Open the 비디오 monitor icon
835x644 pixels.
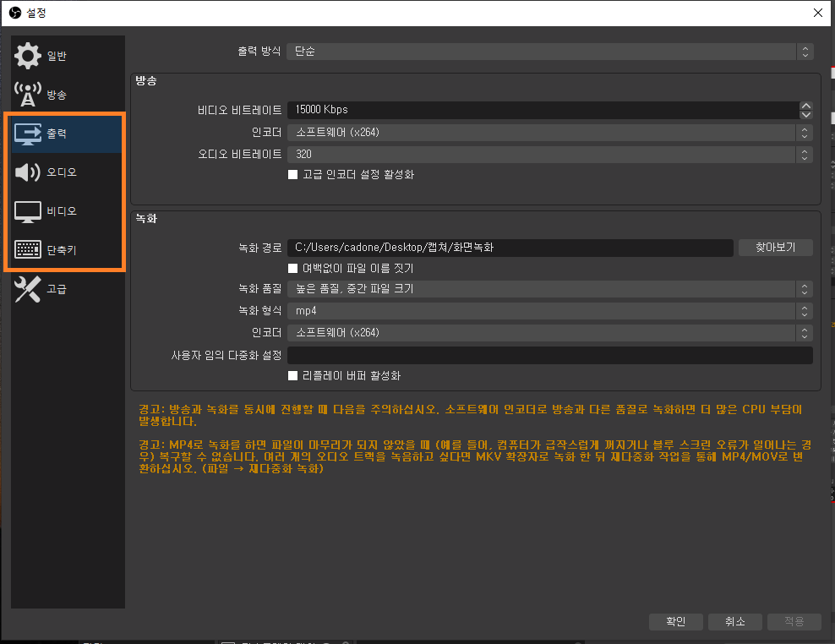tap(28, 211)
